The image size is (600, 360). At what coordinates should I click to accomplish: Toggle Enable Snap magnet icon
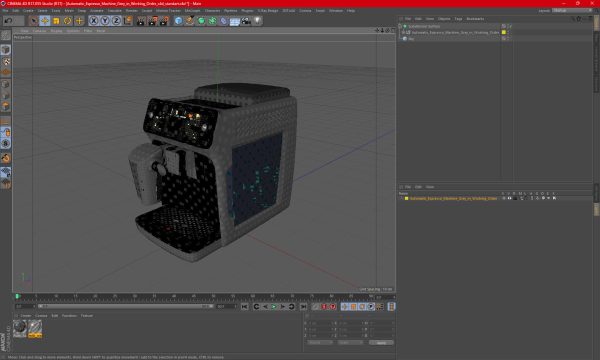point(6,158)
